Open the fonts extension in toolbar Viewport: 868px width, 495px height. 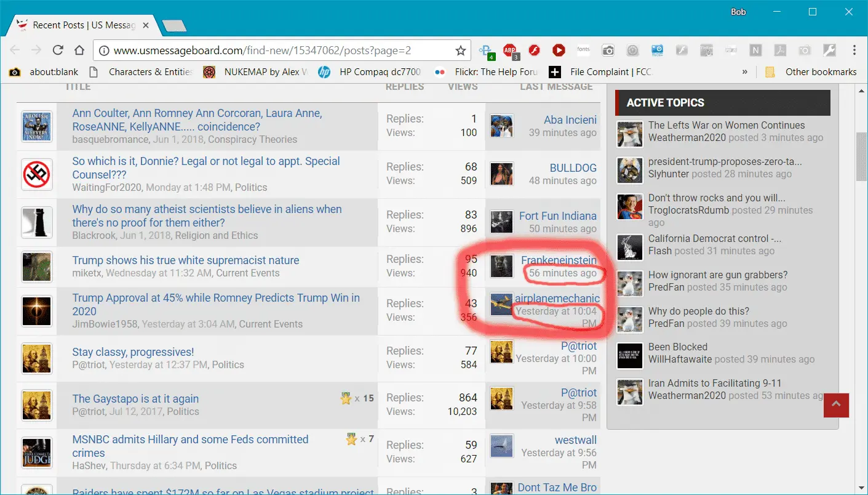tap(583, 50)
